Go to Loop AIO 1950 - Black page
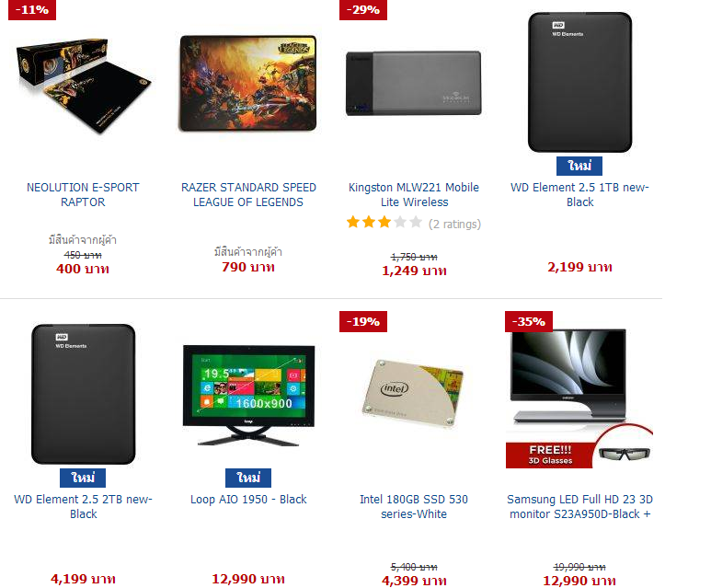This screenshot has height=588, width=711. tap(248, 500)
